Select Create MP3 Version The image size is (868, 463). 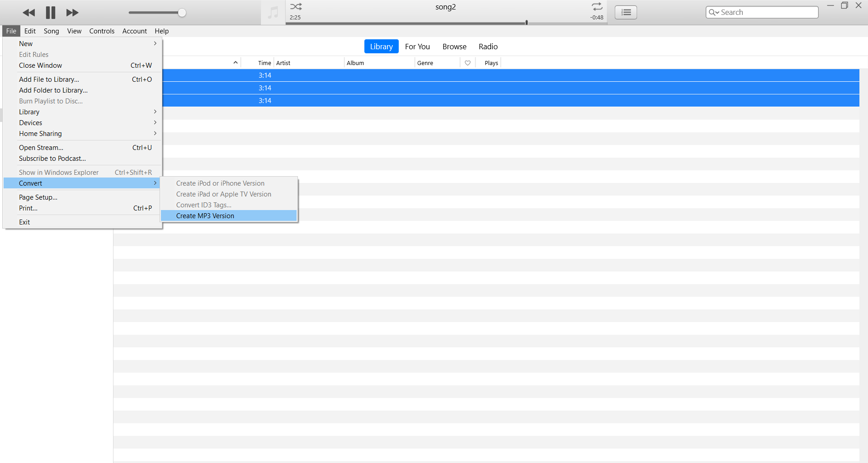coord(205,216)
